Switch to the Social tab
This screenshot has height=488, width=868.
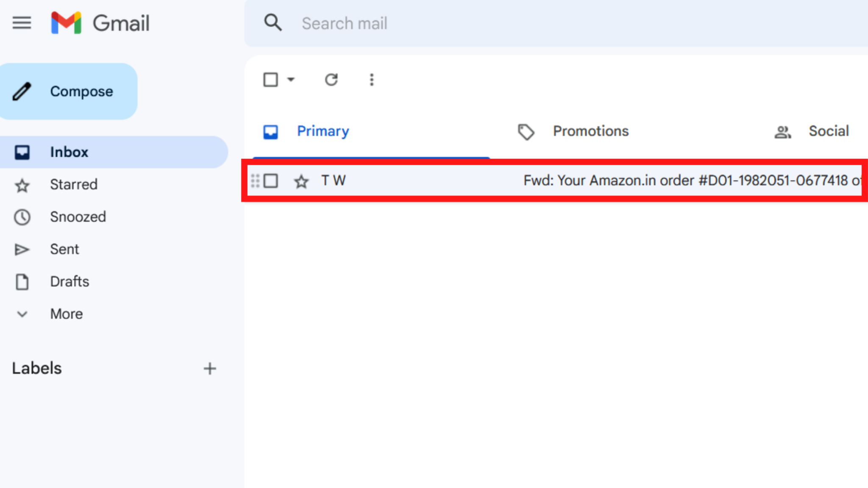[829, 131]
